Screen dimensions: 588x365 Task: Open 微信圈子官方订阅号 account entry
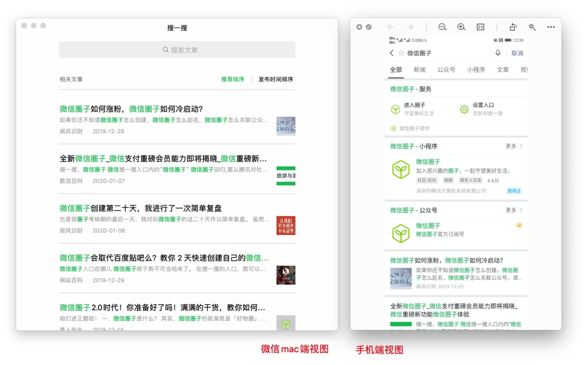440,234
